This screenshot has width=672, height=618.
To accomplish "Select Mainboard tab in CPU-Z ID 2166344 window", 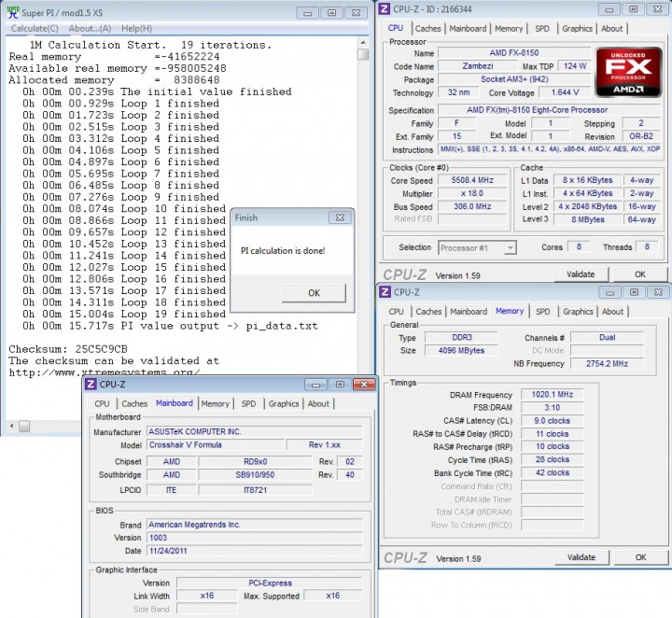I will 468,29.
